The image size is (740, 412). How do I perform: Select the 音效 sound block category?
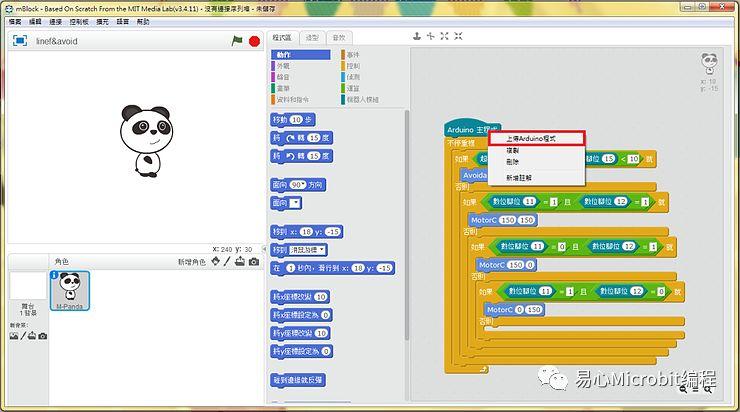click(x=301, y=77)
